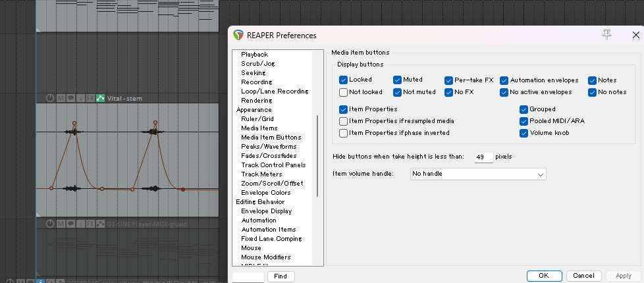The width and height of the screenshot is (644, 283).
Task: Pin the REAPER Preferences window
Action: coord(606,35)
